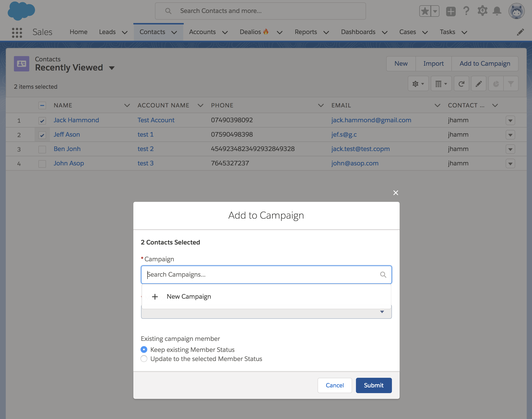
Task: Open the Setup gear icon
Action: coord(482,11)
